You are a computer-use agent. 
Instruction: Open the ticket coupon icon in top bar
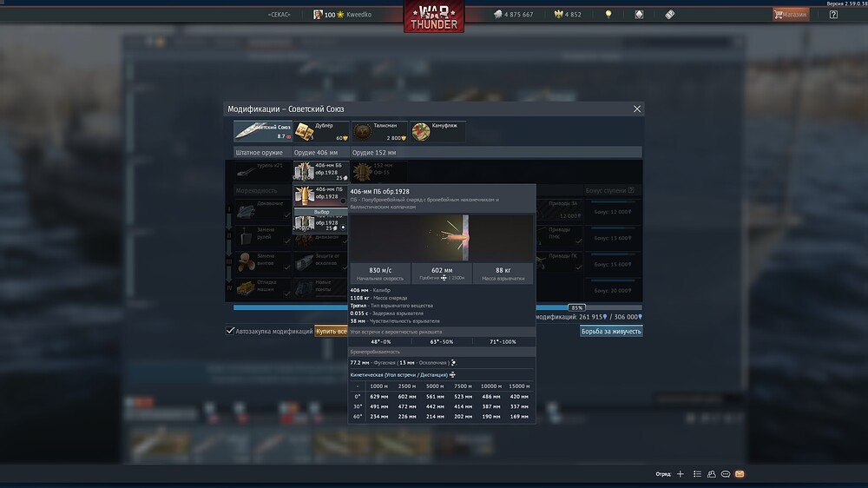[x=670, y=15]
